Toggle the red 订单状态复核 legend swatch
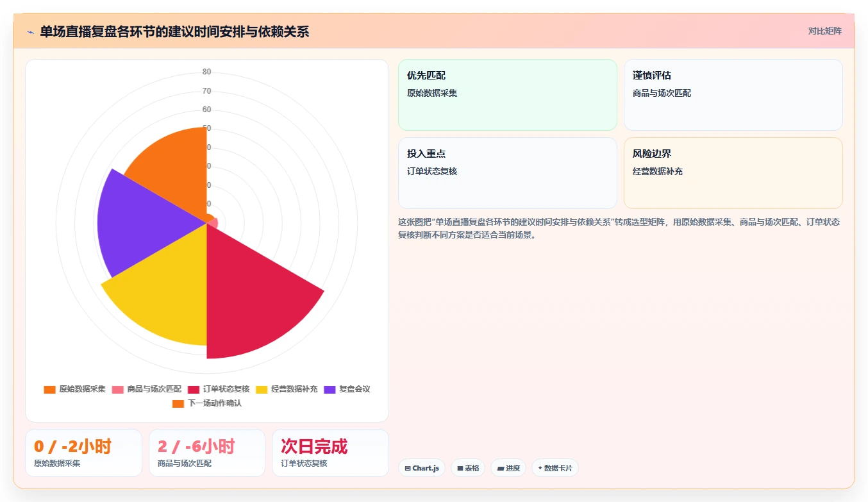 tap(194, 389)
